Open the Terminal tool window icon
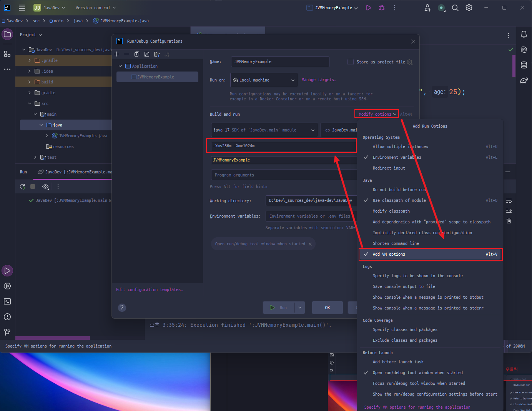 tap(7, 301)
